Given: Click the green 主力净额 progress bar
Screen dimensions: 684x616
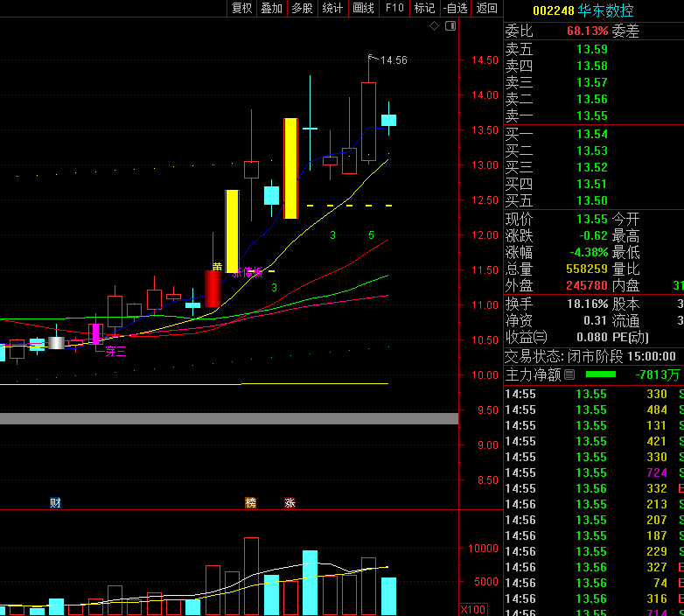Looking at the screenshot, I should pyautogui.click(x=601, y=374).
